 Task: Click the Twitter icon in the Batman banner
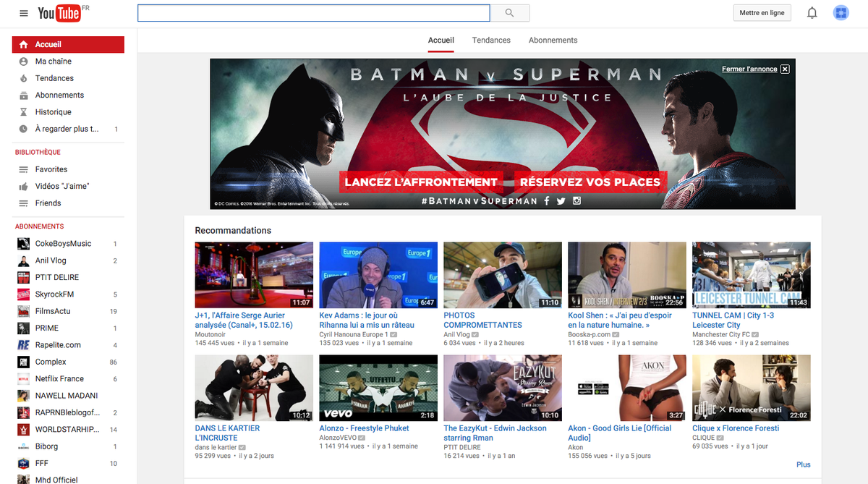tap(561, 200)
